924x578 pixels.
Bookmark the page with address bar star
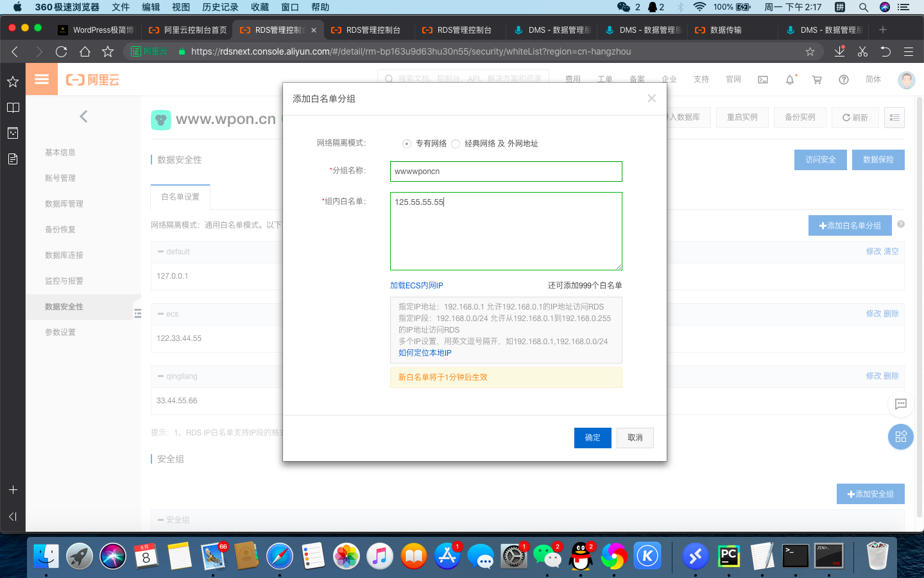[810, 51]
